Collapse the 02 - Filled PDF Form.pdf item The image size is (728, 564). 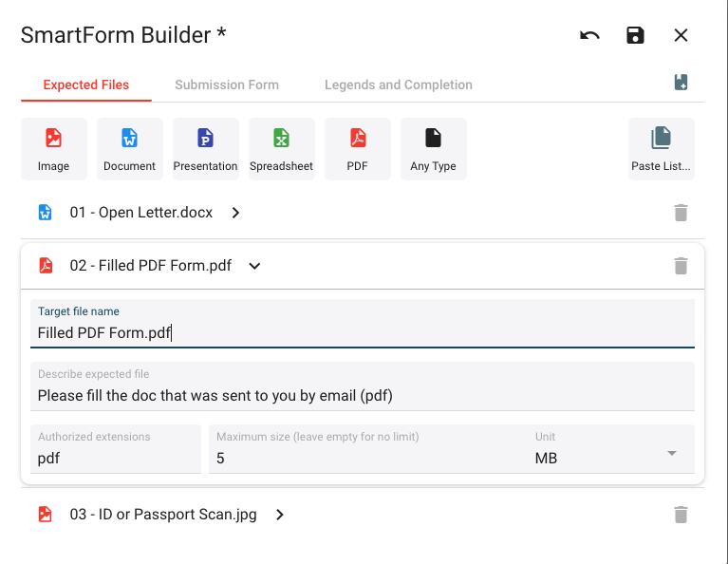click(x=254, y=266)
